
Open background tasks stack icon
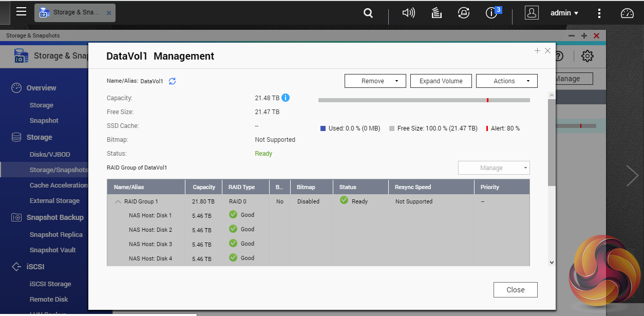pyautogui.click(x=437, y=13)
